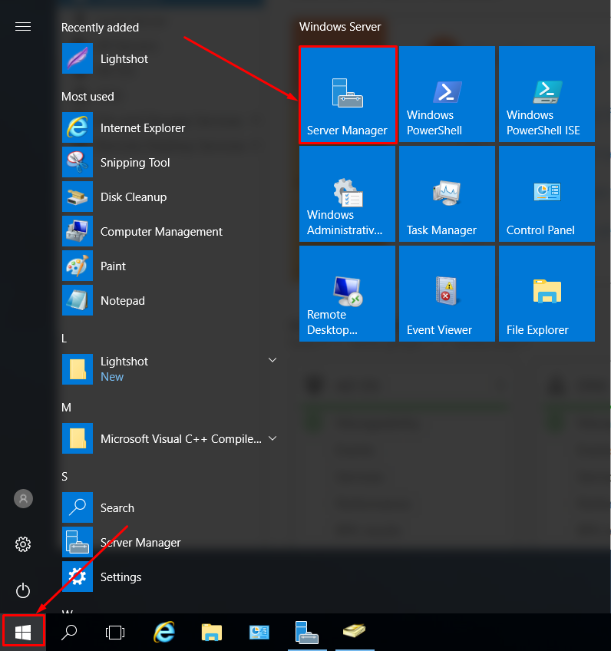Open taskbar search magnifier
Viewport: 611px width, 651px height.
(x=69, y=632)
